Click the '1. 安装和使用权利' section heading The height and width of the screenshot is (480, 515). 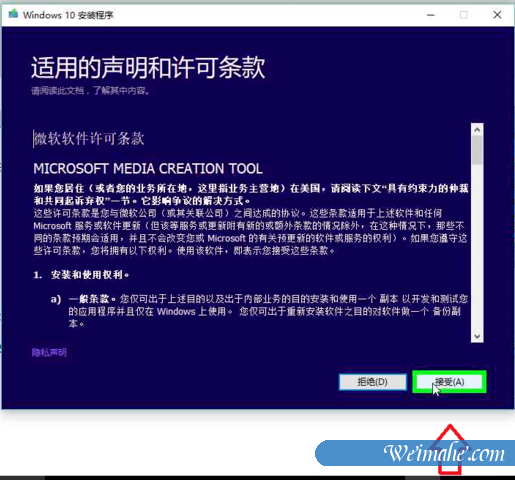point(81,275)
